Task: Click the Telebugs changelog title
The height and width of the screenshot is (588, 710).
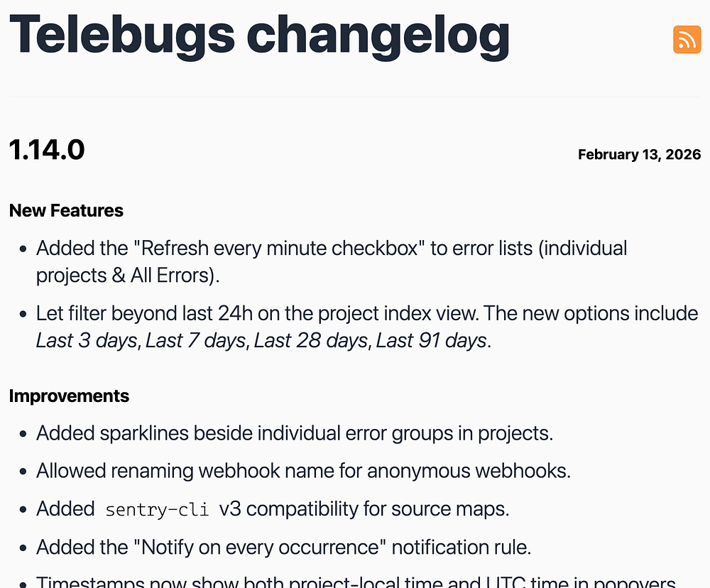Action: point(259,36)
